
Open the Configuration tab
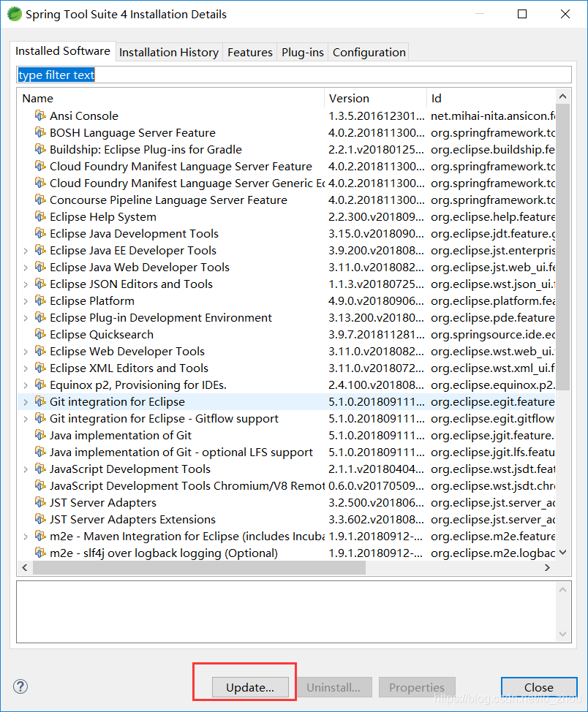[369, 52]
